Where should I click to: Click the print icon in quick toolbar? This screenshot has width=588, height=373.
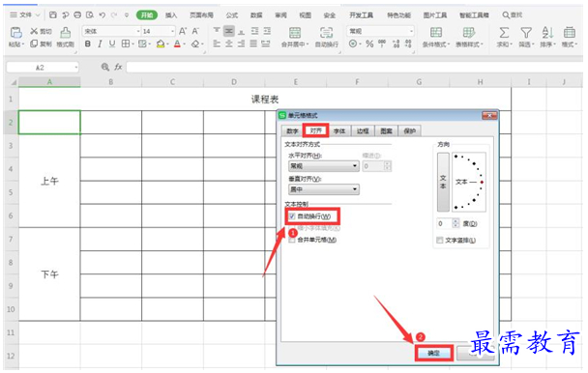pos(77,15)
